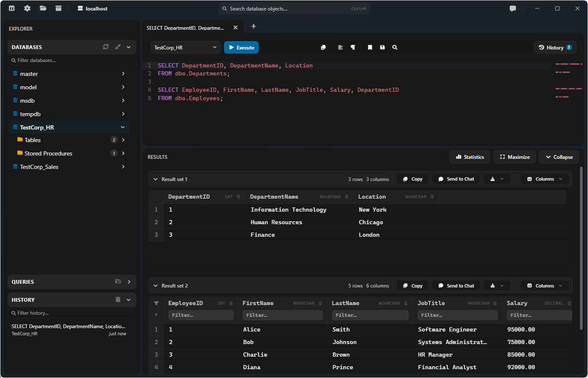Expand the tempdb database
The height and width of the screenshot is (378, 588).
point(123,114)
